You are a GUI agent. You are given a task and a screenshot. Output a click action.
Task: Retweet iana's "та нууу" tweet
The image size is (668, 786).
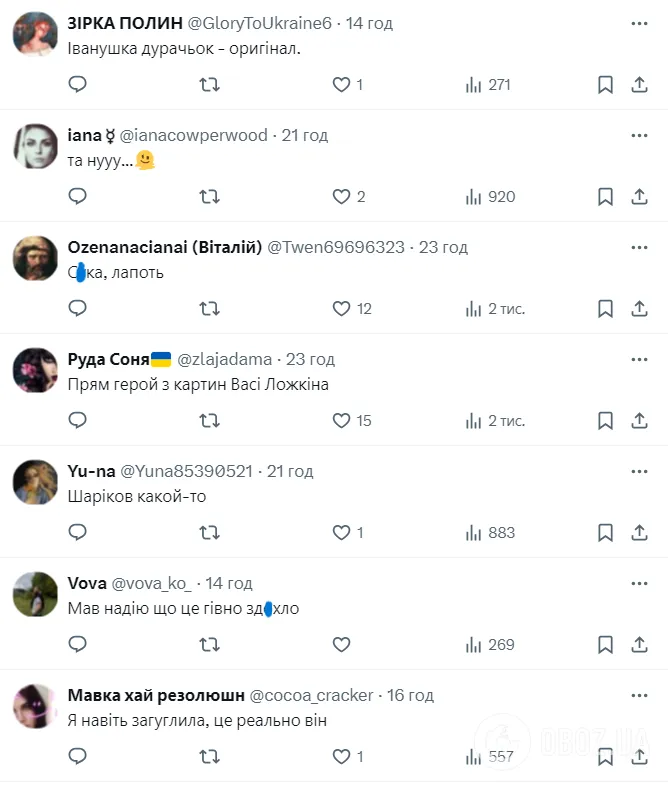click(x=209, y=196)
